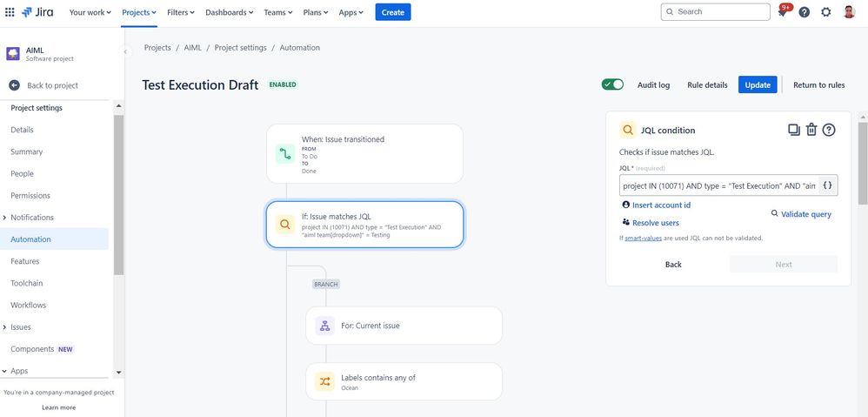Click the AIML project avatar icon

click(13, 54)
